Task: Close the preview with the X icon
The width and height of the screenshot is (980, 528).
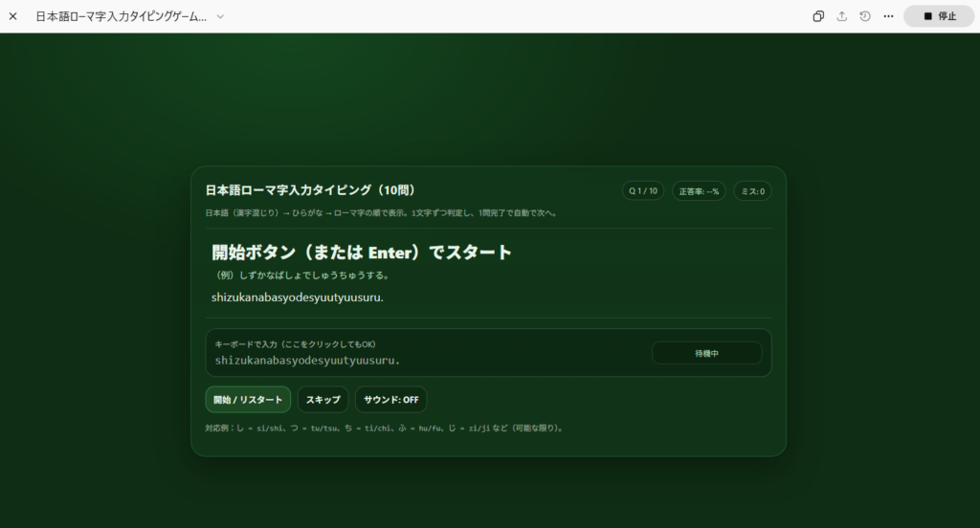Action: (13, 16)
